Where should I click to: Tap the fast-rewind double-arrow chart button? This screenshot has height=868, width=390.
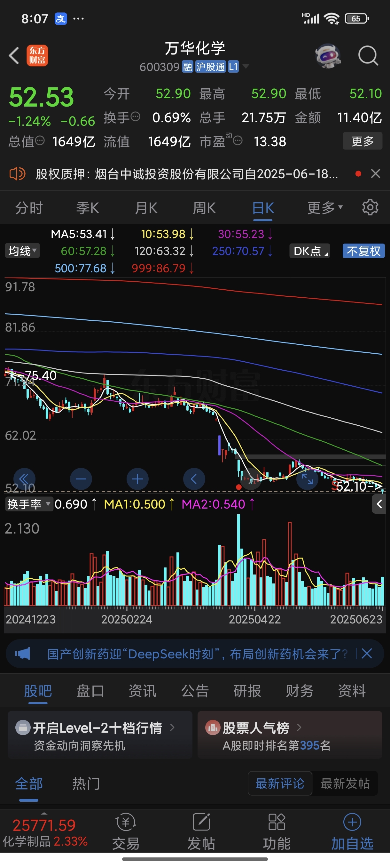24,479
